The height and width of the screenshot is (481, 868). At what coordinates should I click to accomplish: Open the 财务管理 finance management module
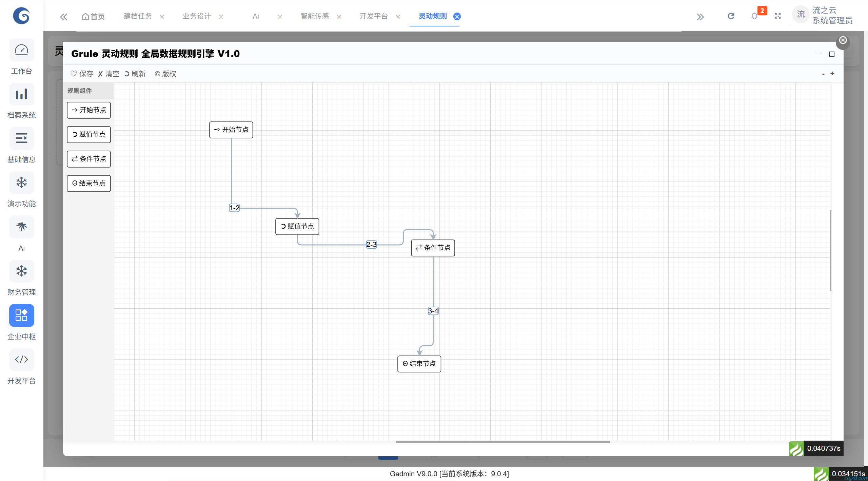21,271
